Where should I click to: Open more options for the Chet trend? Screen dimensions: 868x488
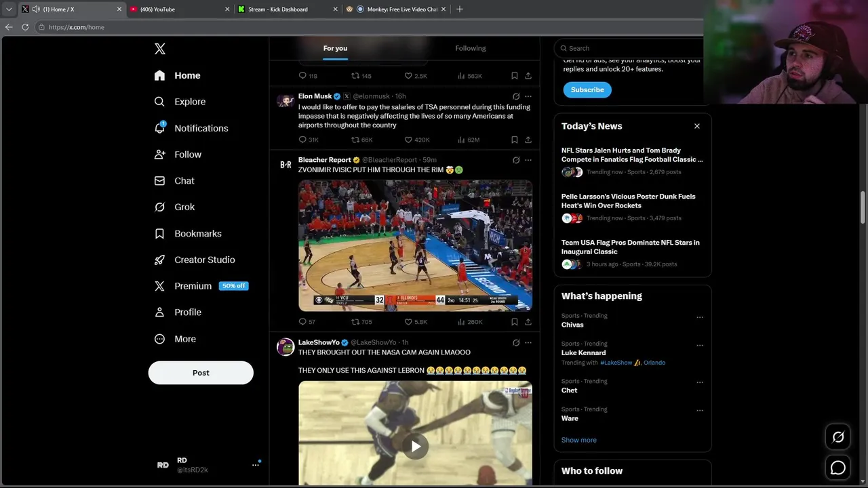[x=700, y=382]
